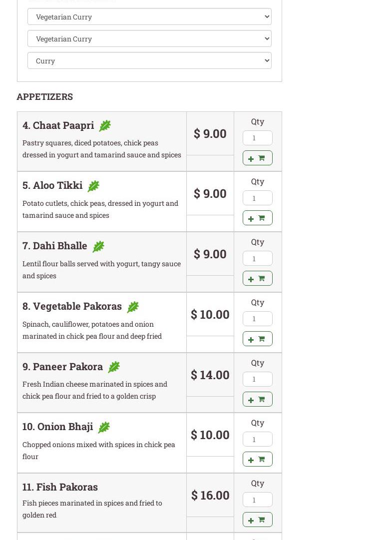This screenshot has width=392, height=540.
Task: Open the first Vegetarian Curry dropdown
Action: [149, 16]
